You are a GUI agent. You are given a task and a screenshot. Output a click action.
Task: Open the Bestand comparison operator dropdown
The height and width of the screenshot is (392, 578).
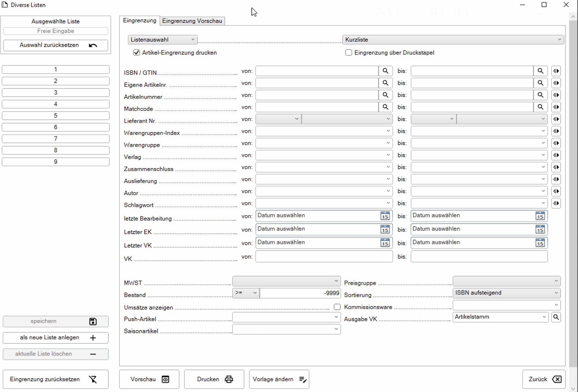pyautogui.click(x=246, y=293)
